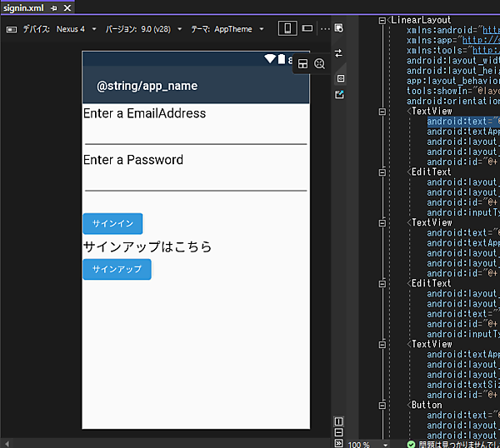The width and height of the screenshot is (500, 448).
Task: Click the horizontal split view icon
Action: [338, 432]
